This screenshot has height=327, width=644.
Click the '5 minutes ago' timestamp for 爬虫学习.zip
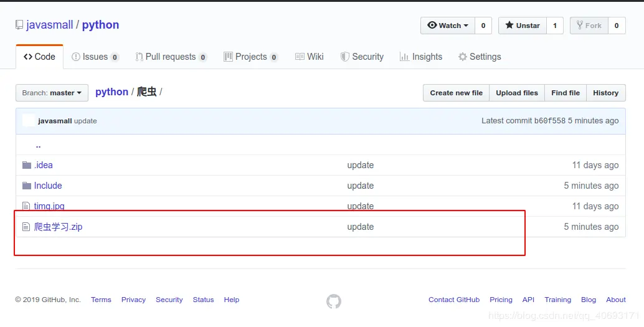pyautogui.click(x=592, y=227)
